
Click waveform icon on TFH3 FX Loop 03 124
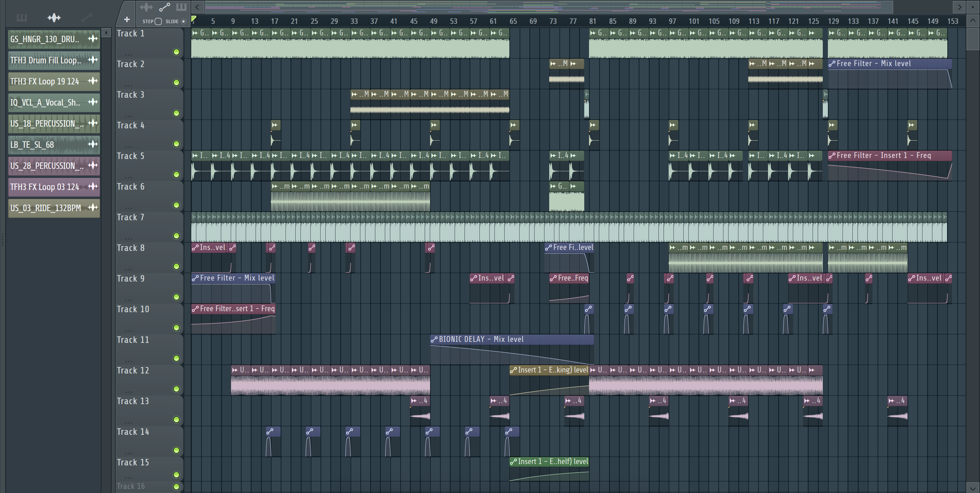(93, 187)
